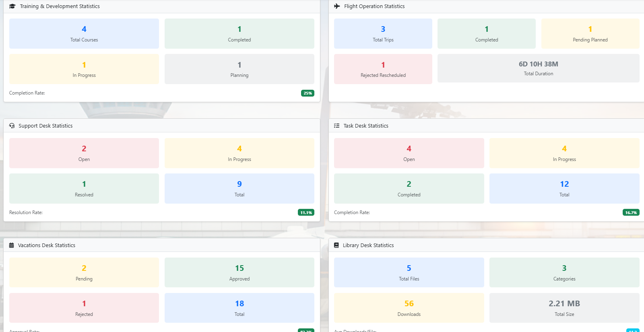Click the 16.7% task completion badge

[631, 213]
